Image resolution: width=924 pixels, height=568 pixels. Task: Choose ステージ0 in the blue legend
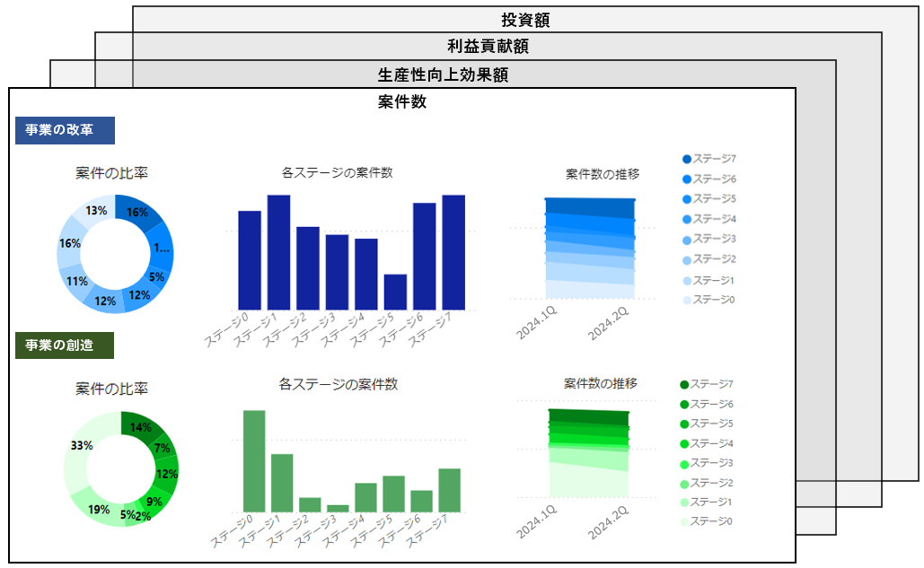(x=708, y=301)
